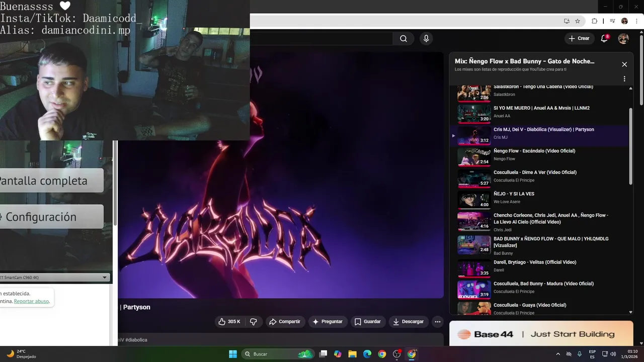Viewport: 644px width, 362px height.
Task: Click the YouTube search magnifier icon
Action: click(x=404, y=39)
